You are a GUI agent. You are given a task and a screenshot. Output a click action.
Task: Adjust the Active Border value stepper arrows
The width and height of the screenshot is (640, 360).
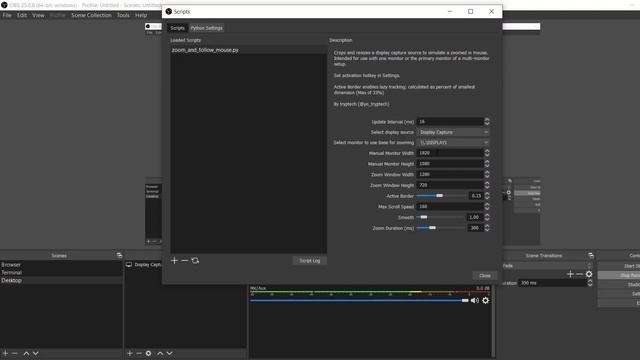(x=487, y=196)
